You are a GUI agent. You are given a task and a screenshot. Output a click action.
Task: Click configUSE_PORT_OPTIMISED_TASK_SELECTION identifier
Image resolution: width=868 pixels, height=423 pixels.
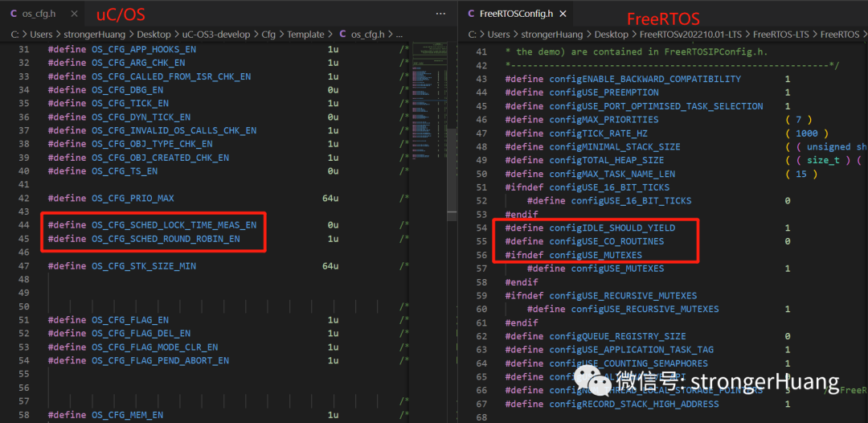point(656,106)
